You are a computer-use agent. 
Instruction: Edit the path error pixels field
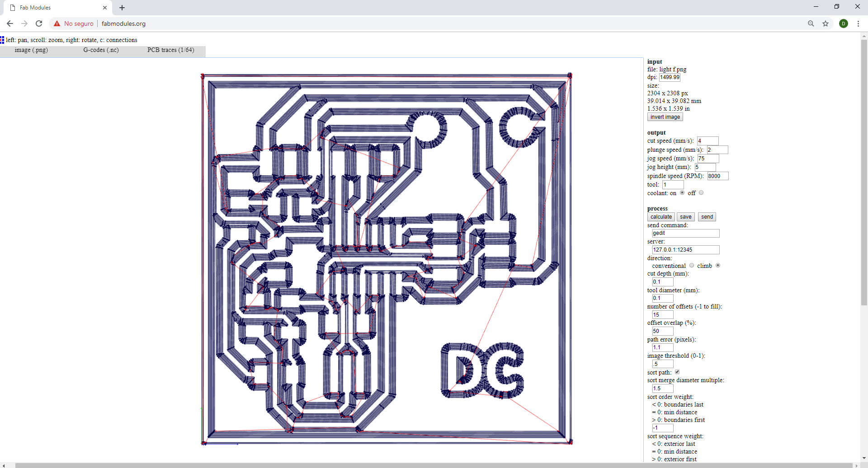tap(663, 347)
